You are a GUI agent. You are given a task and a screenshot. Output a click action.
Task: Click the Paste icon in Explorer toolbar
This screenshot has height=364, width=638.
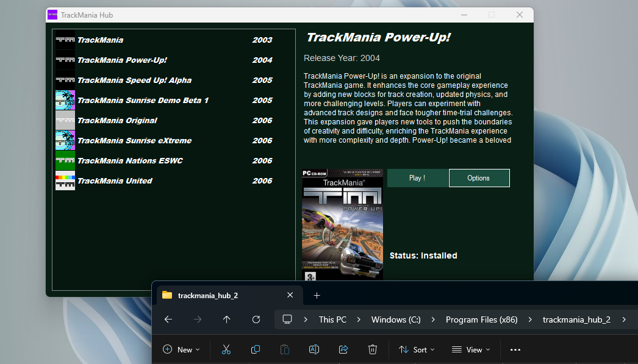click(x=285, y=349)
